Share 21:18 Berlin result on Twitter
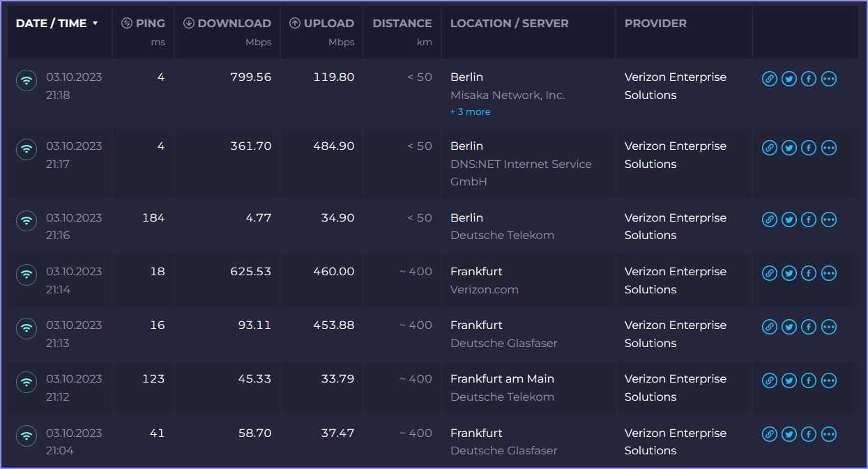 coord(789,79)
